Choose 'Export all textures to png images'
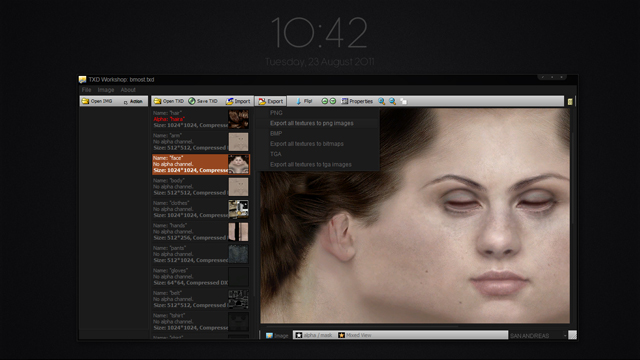This screenshot has height=360, width=640. (318, 123)
